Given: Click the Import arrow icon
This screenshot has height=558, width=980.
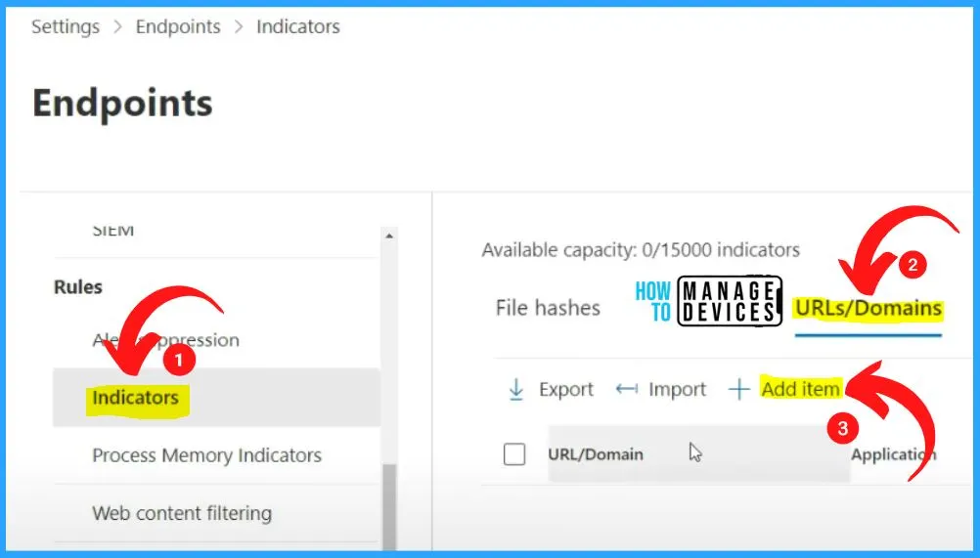Looking at the screenshot, I should (x=626, y=390).
